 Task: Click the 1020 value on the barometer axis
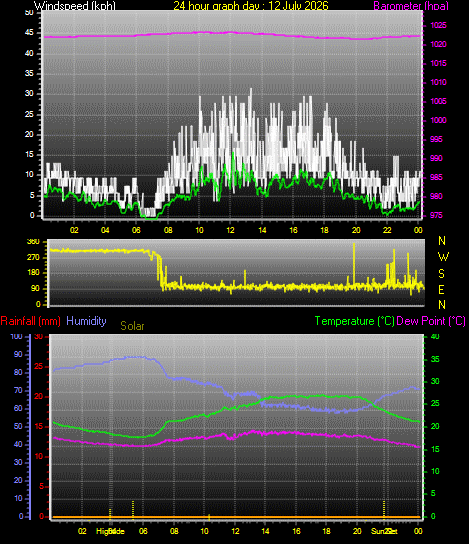pyautogui.click(x=438, y=44)
